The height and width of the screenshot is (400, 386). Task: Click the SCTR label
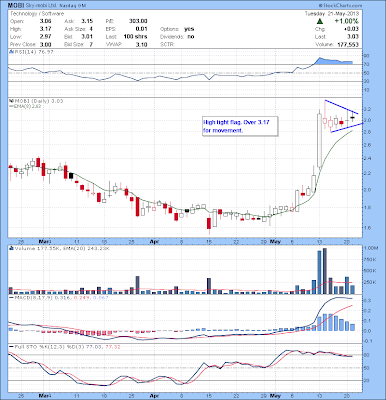[167, 44]
